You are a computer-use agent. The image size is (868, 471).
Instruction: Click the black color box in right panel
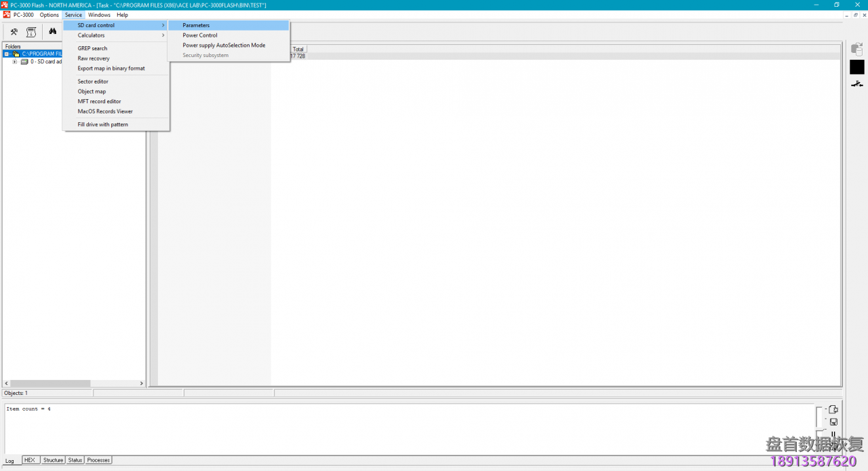(x=857, y=67)
